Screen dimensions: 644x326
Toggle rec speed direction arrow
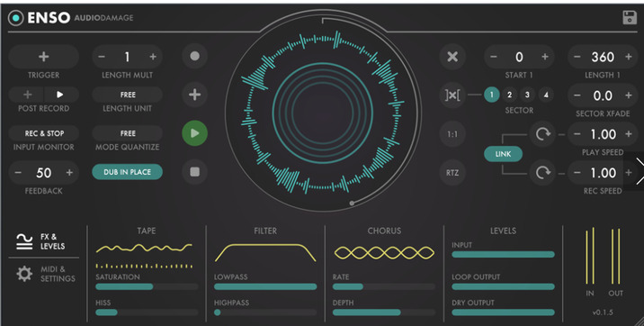(542, 173)
